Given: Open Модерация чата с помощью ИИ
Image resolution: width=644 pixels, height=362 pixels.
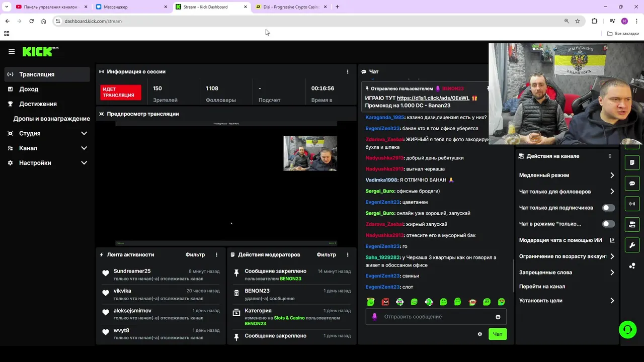Looking at the screenshot, I should pyautogui.click(x=567, y=240).
